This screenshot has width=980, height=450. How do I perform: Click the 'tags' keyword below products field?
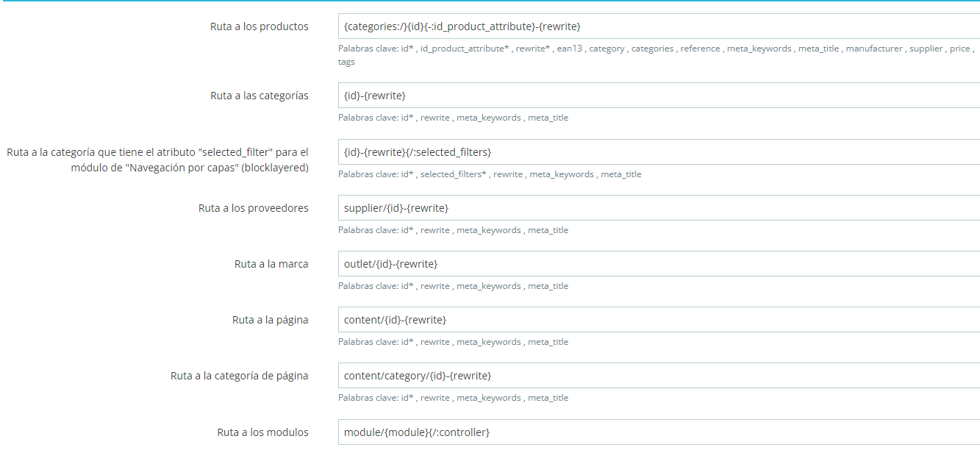(x=346, y=62)
